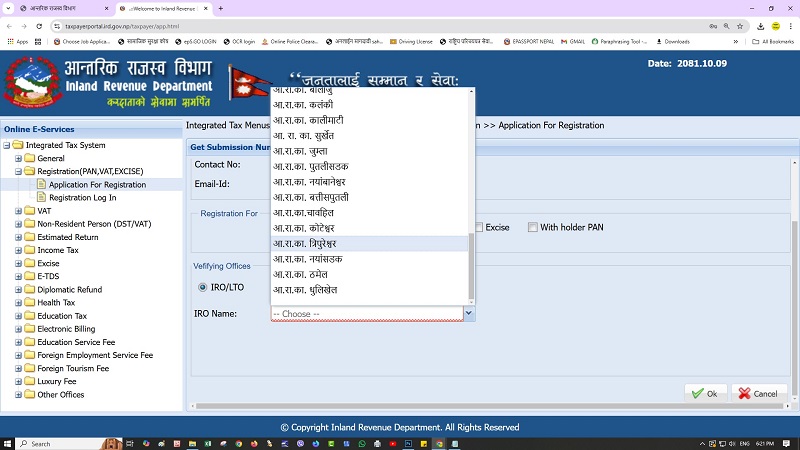
Task: Select the Health Tax folder label
Action: point(56,303)
